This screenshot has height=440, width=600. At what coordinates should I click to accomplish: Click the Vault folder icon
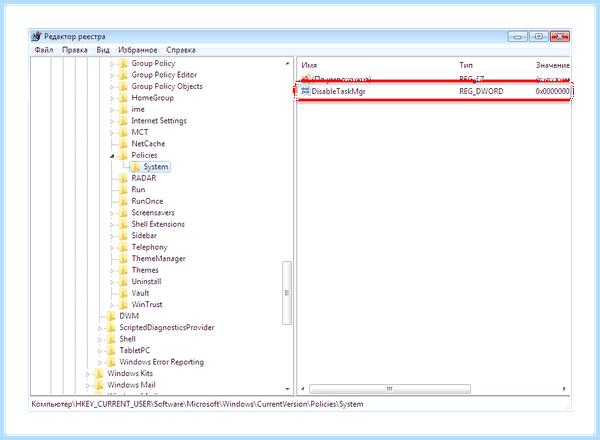click(123, 293)
